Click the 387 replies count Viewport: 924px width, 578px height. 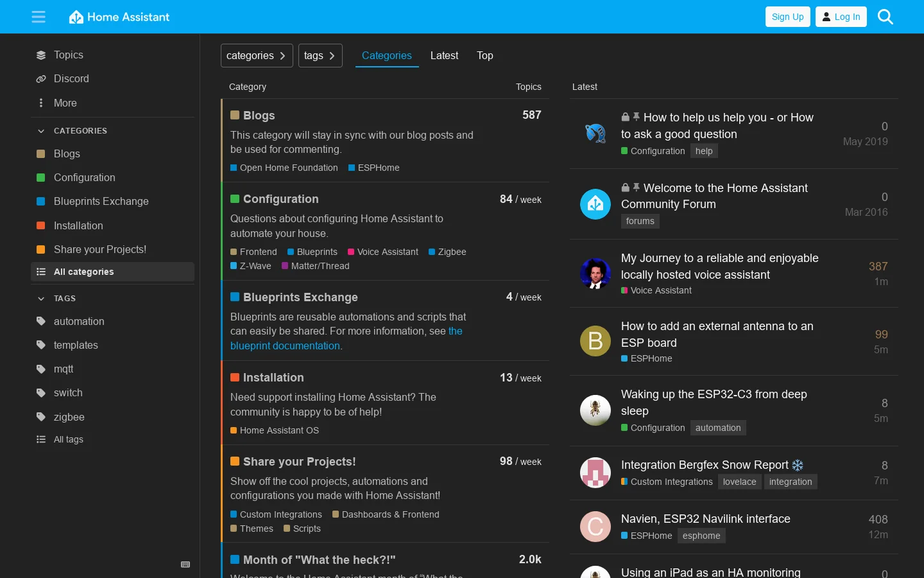(878, 267)
